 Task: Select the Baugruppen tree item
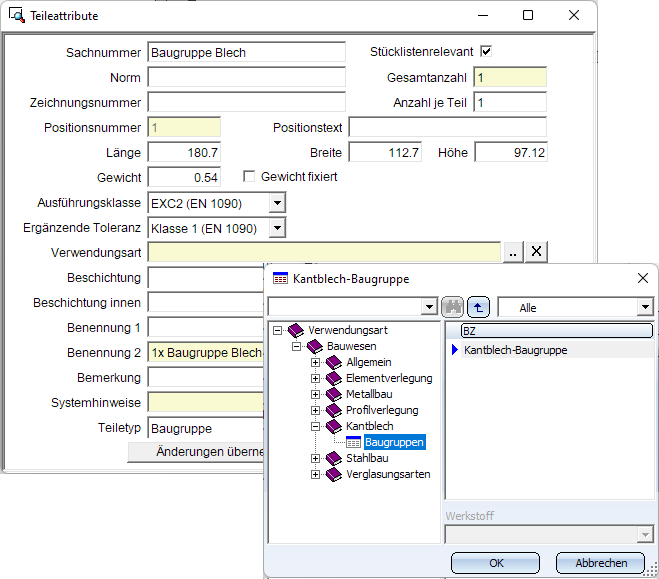tap(394, 442)
